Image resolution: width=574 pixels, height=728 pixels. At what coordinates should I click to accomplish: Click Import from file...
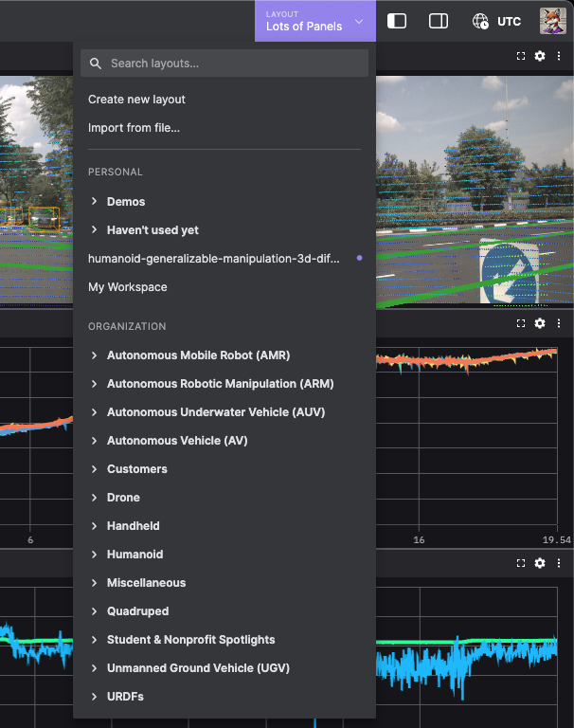134,128
